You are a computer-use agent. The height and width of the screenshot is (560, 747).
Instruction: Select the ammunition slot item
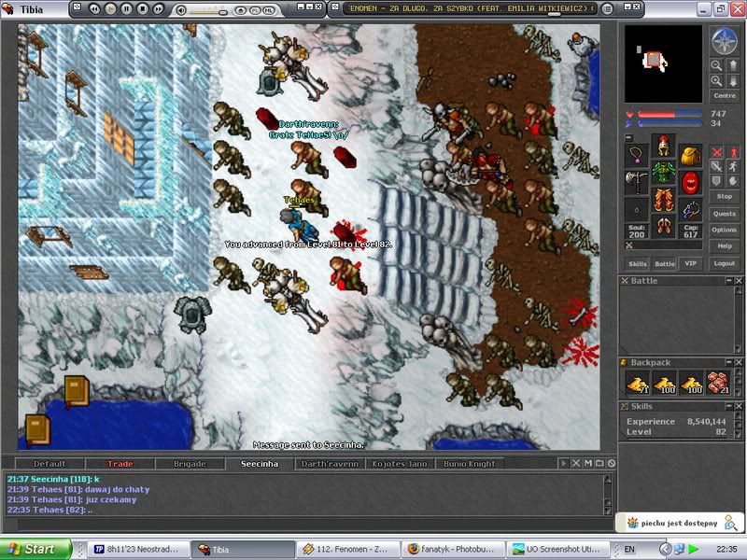pyautogui.click(x=690, y=209)
